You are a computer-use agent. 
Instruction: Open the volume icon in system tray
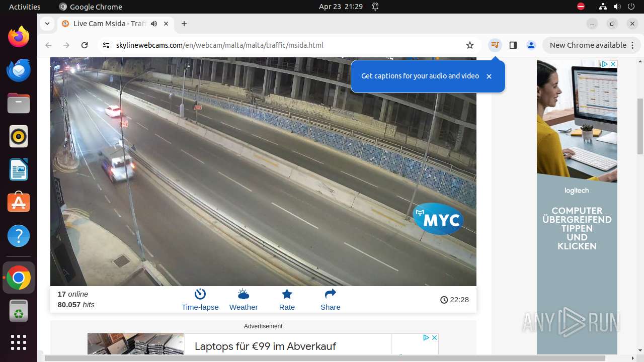point(617,7)
